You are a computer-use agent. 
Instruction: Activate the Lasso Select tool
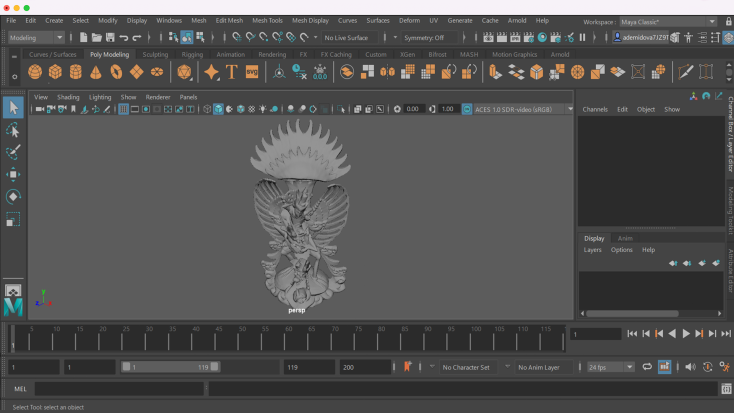pyautogui.click(x=13, y=130)
